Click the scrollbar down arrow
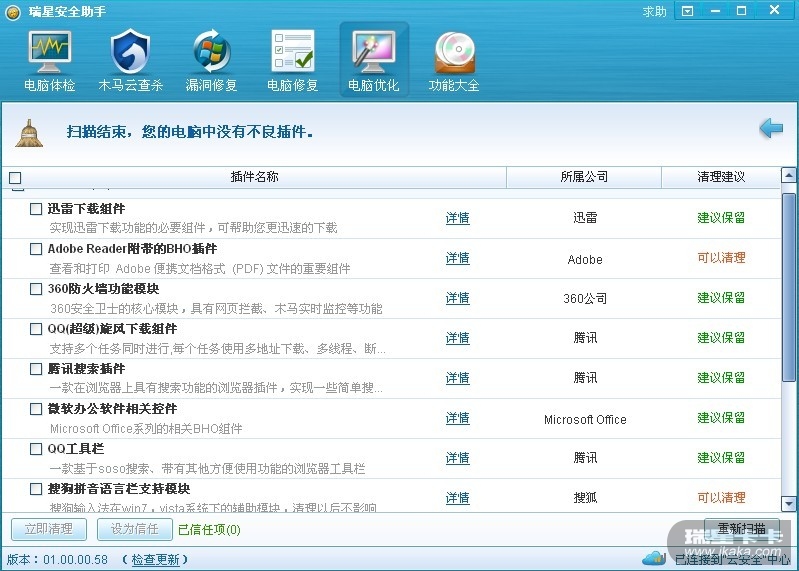The height and width of the screenshot is (571, 799). point(789,504)
